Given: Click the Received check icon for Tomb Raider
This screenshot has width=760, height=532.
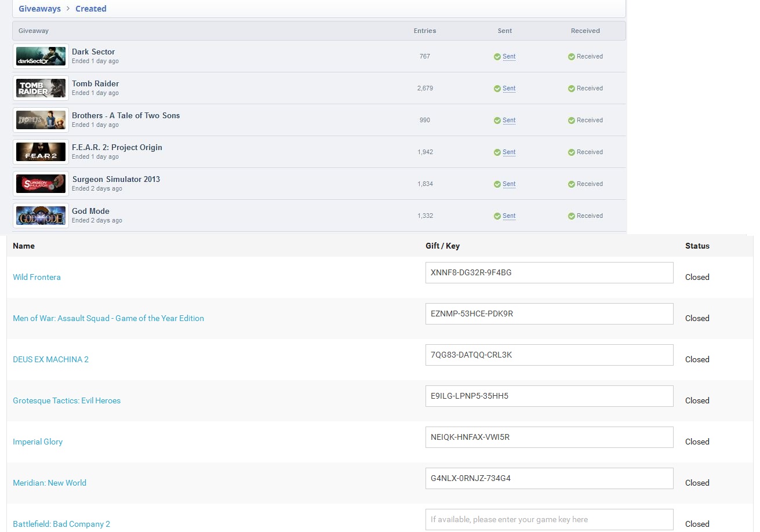Looking at the screenshot, I should click(571, 89).
